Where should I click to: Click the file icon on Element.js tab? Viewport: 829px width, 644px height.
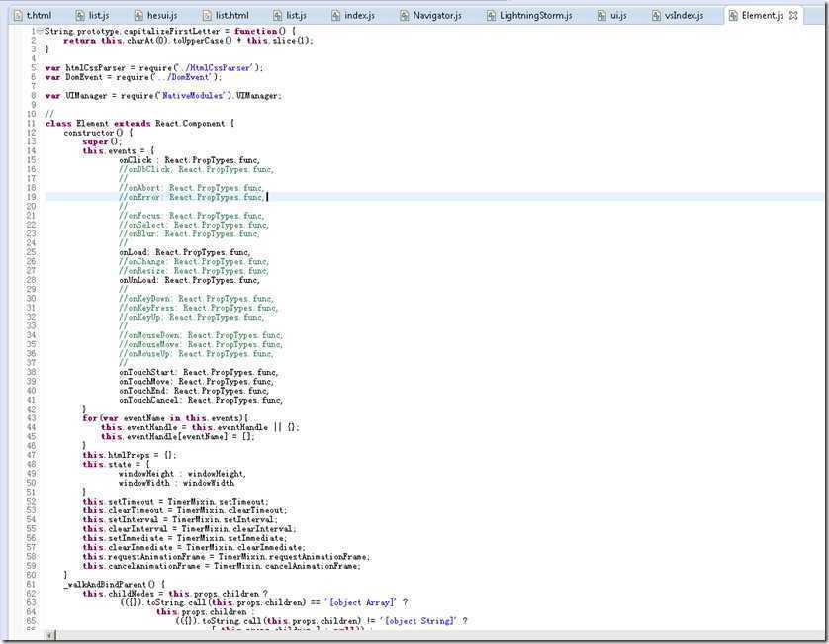(x=732, y=16)
